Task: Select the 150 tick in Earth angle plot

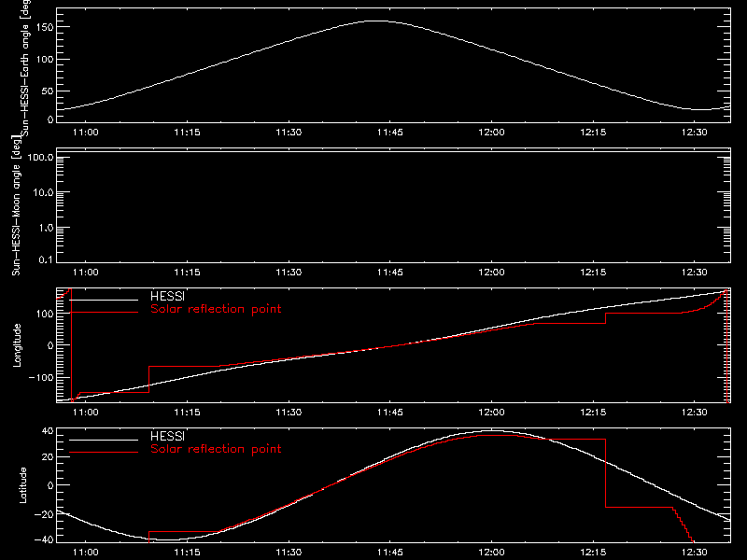Action: 45,27
